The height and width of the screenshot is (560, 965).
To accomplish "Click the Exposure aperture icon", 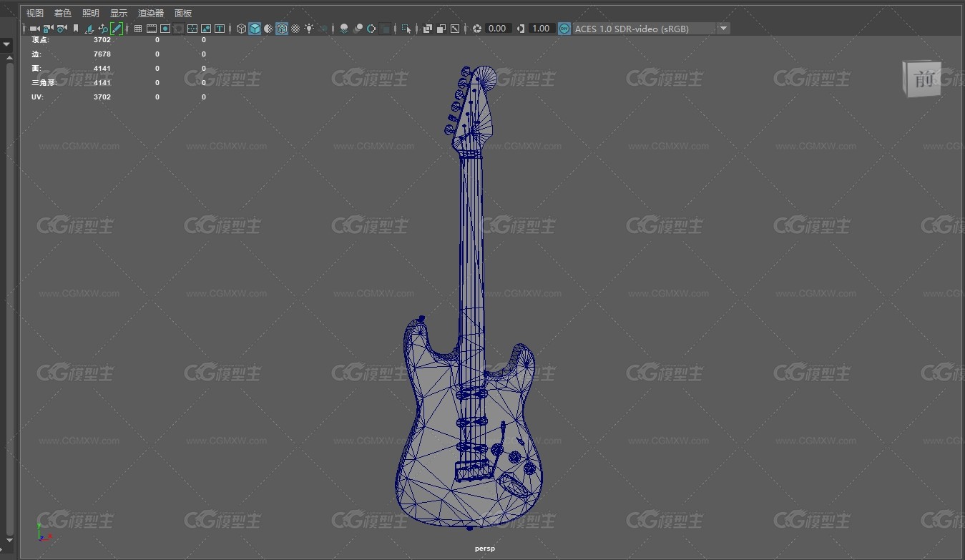I will pyautogui.click(x=477, y=29).
